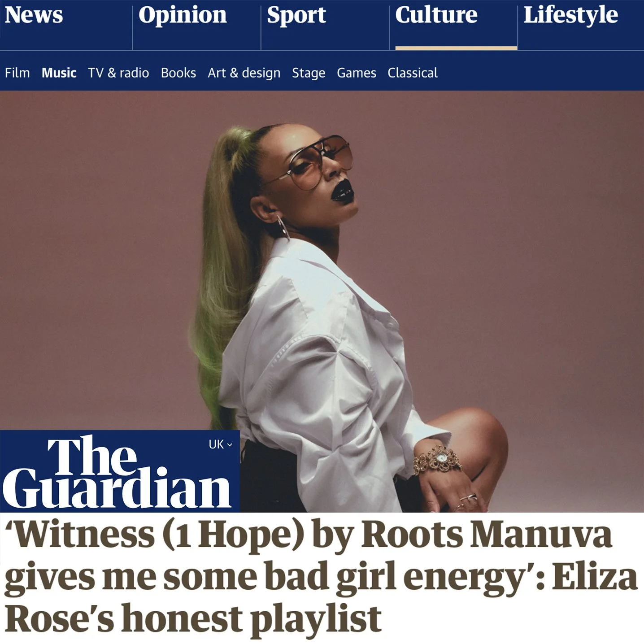Open the Lifestyle section tab
The height and width of the screenshot is (644, 644).
pos(571,16)
